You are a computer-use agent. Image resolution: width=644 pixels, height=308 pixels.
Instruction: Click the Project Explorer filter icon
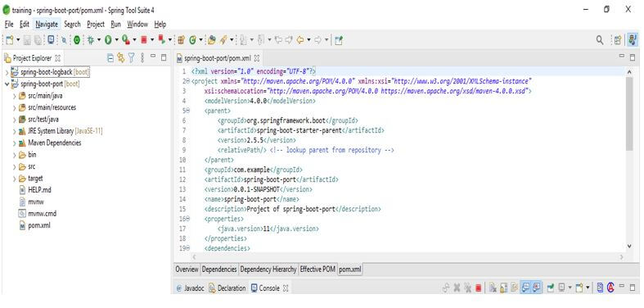(x=131, y=58)
